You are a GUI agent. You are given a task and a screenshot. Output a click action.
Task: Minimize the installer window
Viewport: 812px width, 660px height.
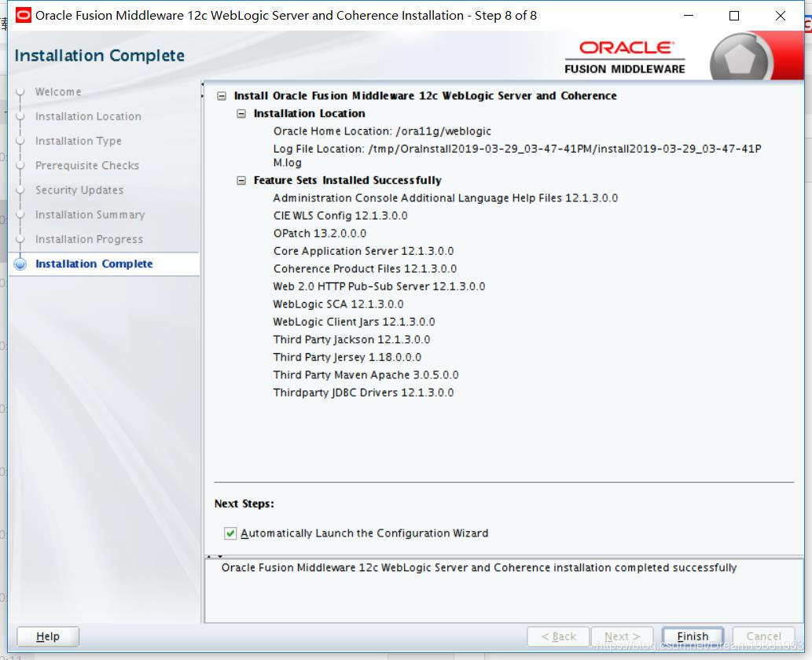[x=689, y=16]
